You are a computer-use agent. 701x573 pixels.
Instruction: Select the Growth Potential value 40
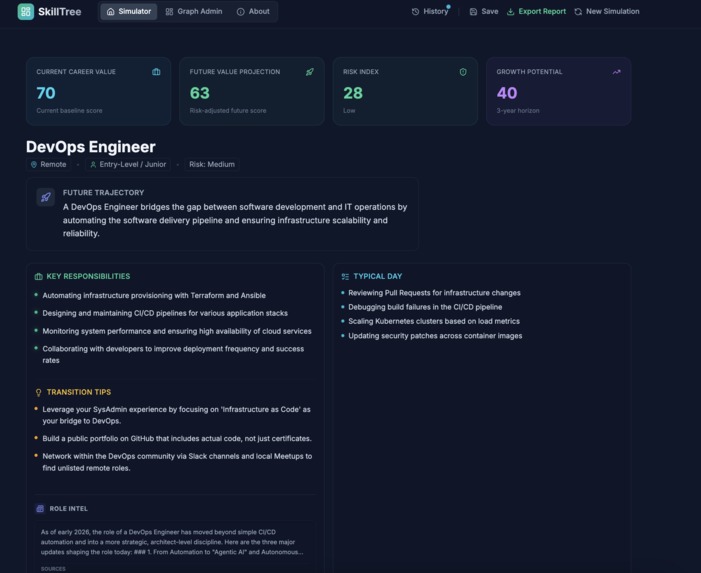(x=507, y=93)
